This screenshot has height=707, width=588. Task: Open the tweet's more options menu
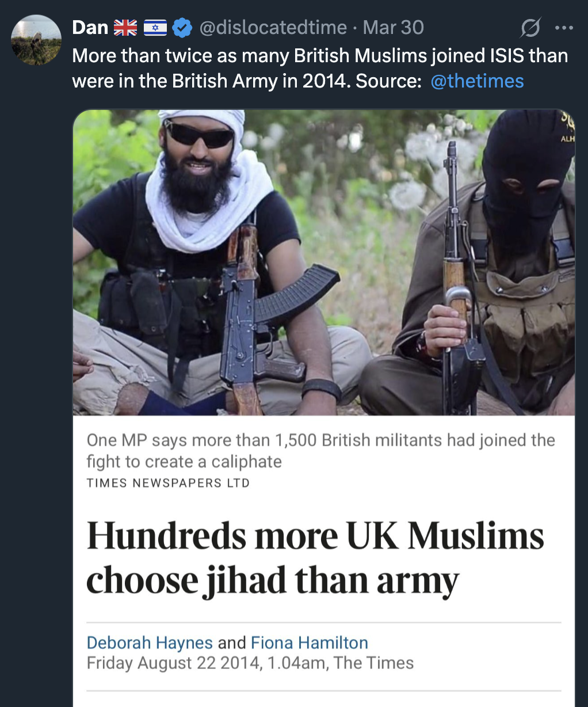(564, 27)
